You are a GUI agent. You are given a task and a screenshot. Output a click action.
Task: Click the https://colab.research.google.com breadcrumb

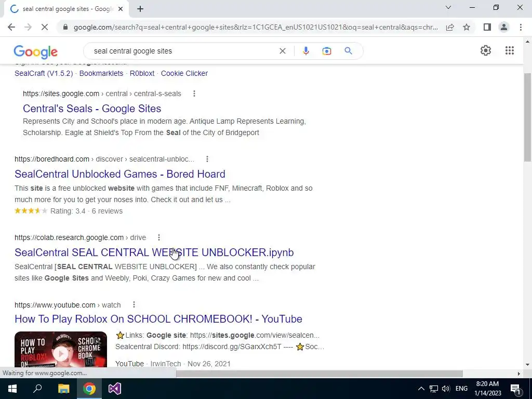click(80, 237)
